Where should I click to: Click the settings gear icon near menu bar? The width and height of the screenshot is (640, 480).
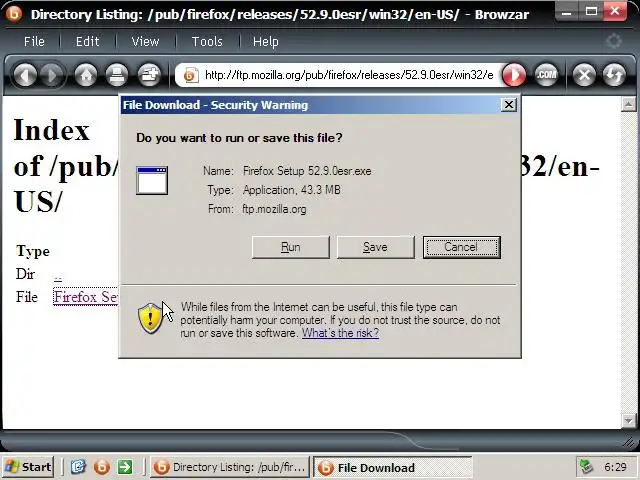click(x=613, y=41)
